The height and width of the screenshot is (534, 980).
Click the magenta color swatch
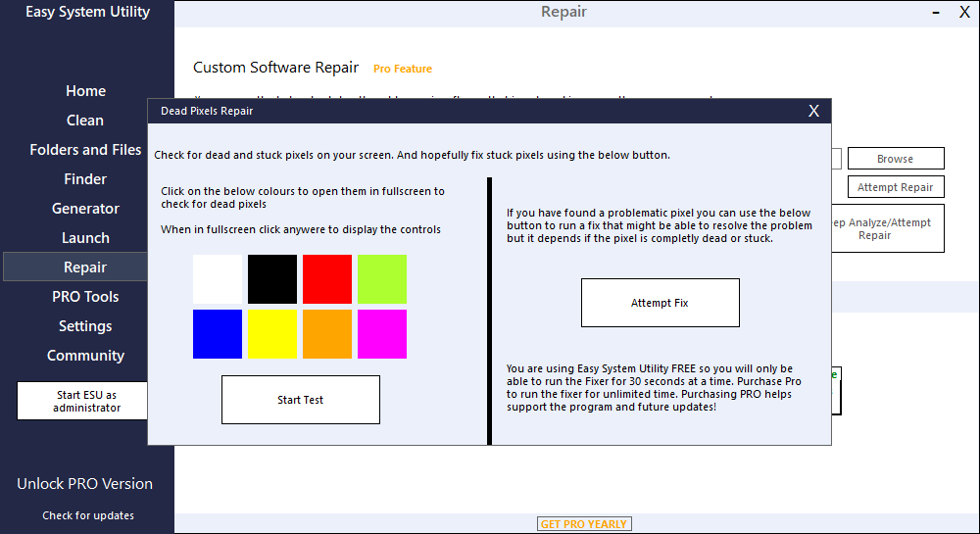point(382,334)
